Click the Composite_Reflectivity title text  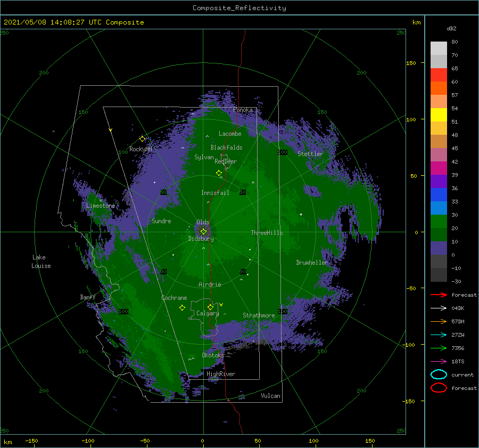point(240,8)
